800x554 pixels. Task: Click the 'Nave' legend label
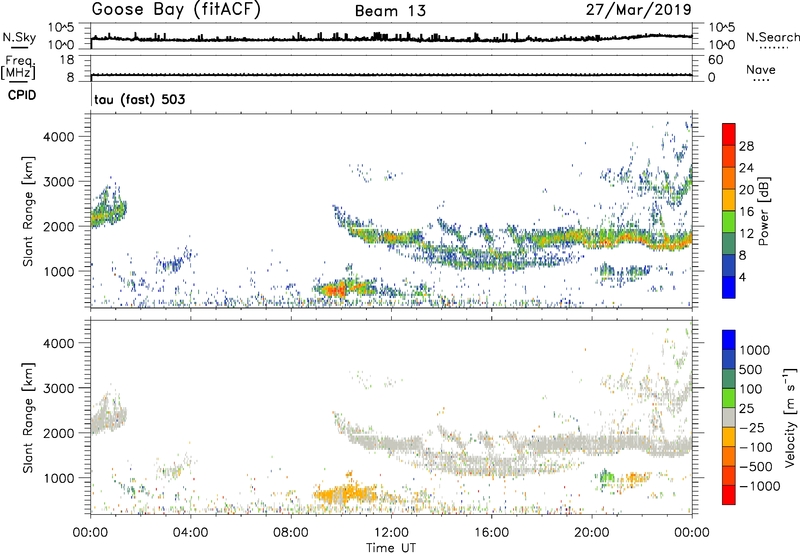(x=761, y=70)
